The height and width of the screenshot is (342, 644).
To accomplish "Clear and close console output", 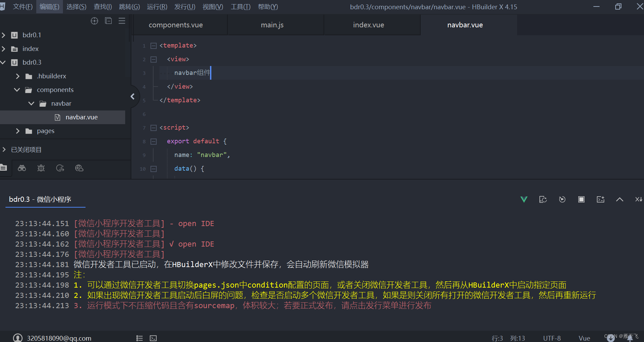I will pos(639,199).
